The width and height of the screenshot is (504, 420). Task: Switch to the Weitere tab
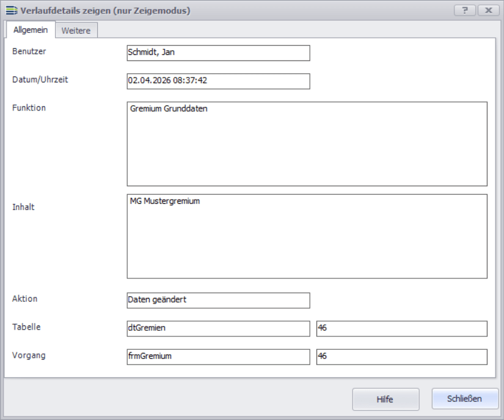tap(76, 31)
